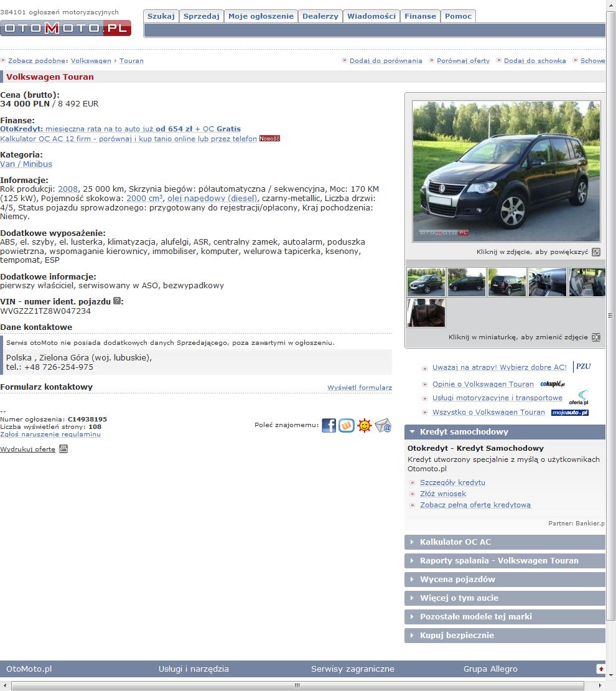Click Dodaj do schowka link
Screen dimensions: 616x691
click(x=535, y=61)
